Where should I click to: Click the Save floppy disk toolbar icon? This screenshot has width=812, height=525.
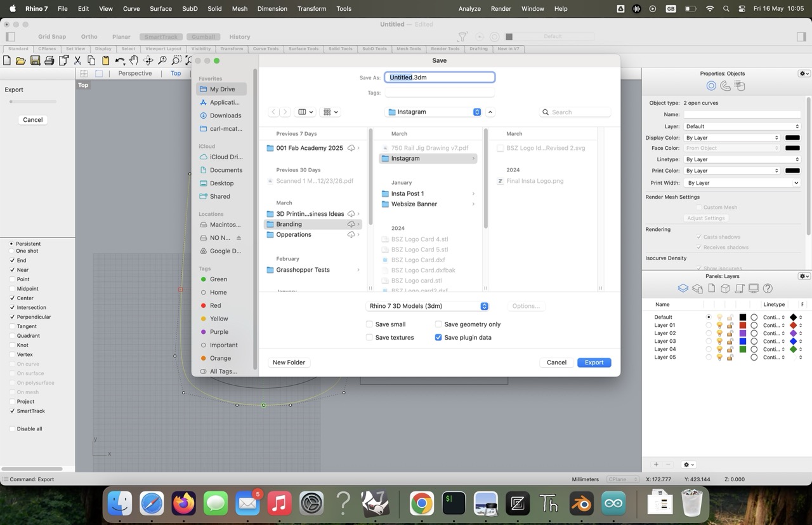35,60
